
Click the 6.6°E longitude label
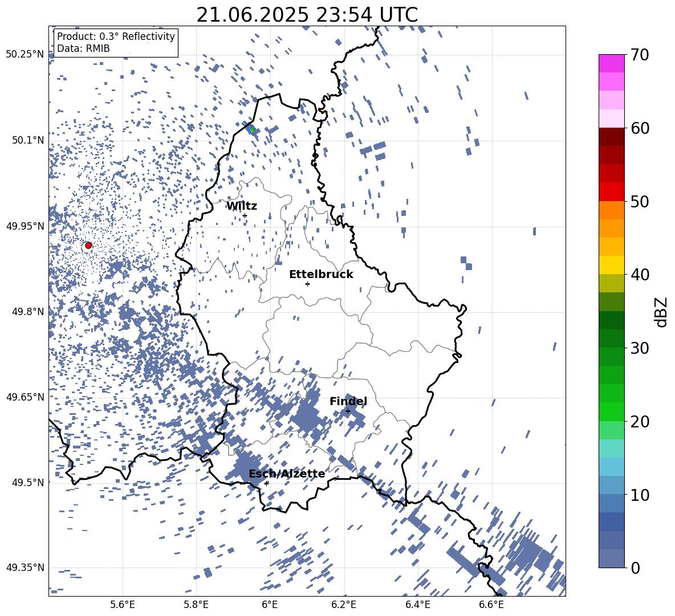pos(491,605)
